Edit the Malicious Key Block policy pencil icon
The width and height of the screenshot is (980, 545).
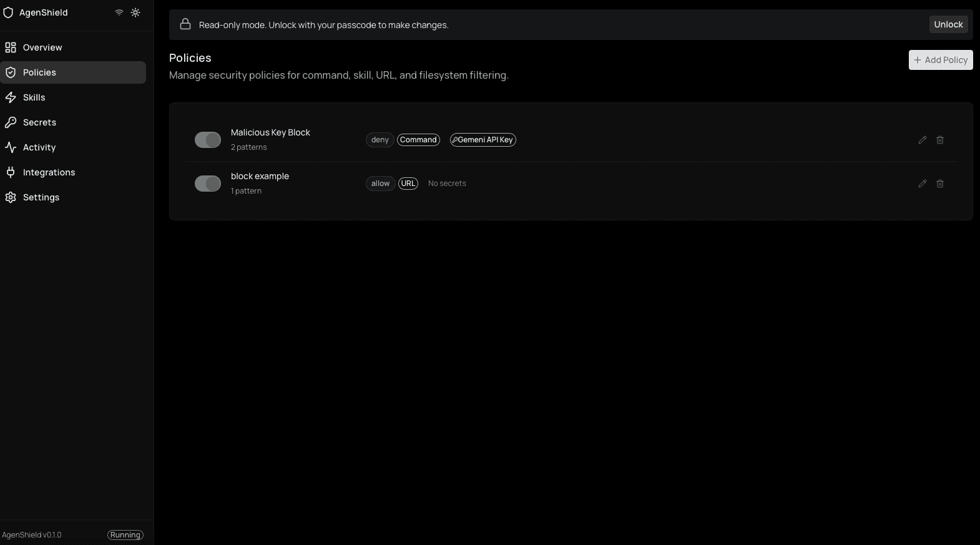pyautogui.click(x=923, y=140)
